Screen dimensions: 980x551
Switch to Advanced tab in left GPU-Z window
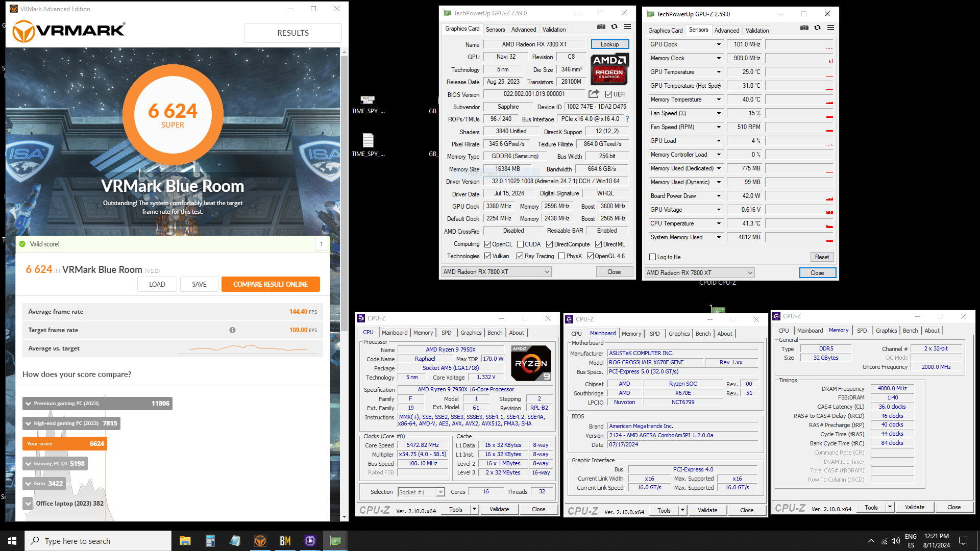pos(524,30)
